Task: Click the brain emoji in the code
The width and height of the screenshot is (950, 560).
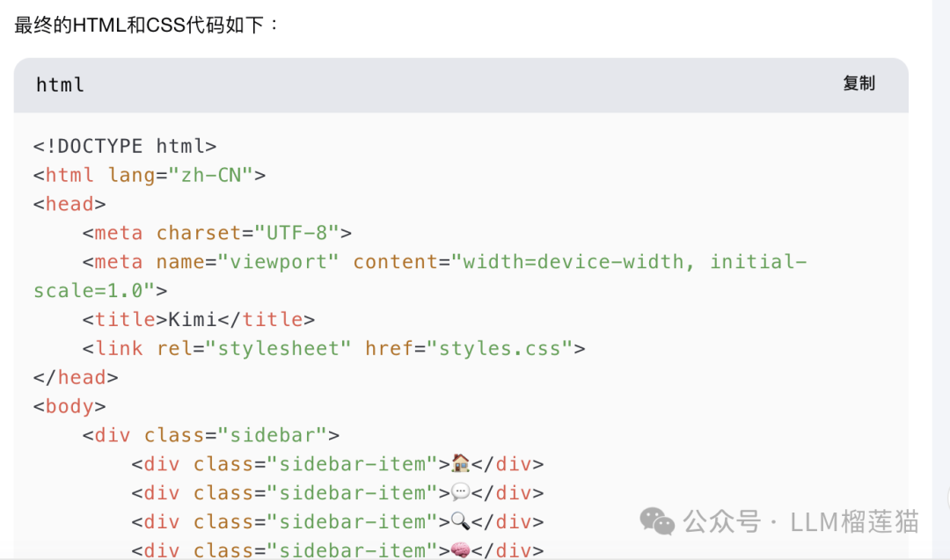Action: click(x=460, y=550)
